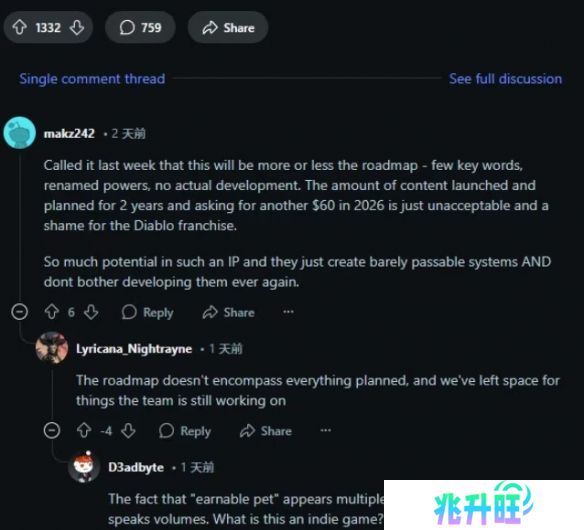Open the post's 759 comments
Viewport: 584px width, 530px height.
coord(140,27)
